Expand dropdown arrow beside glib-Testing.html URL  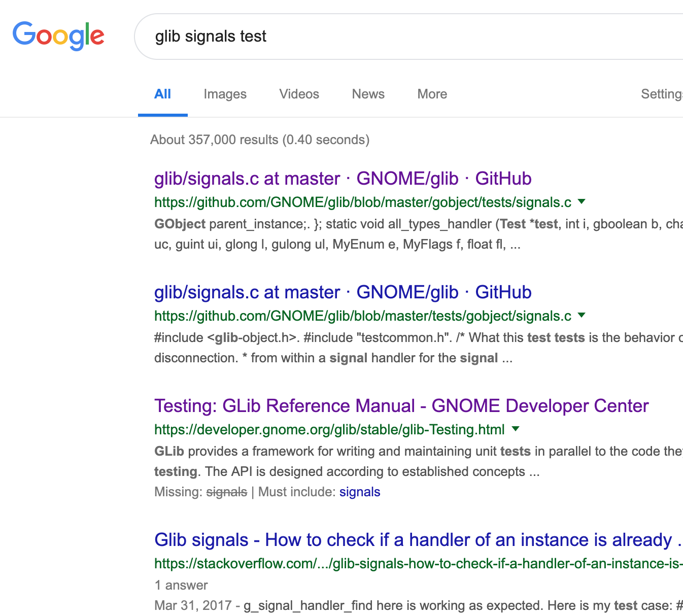[x=516, y=429]
